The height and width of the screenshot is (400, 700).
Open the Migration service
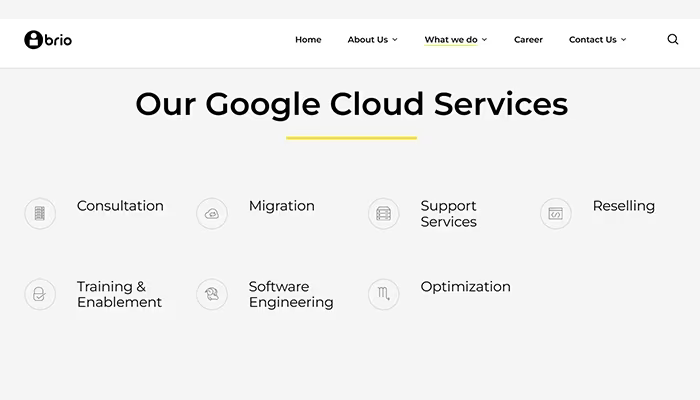[282, 206]
